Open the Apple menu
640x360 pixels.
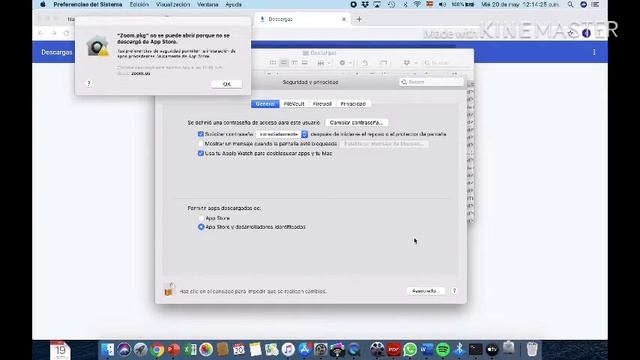[43, 4]
